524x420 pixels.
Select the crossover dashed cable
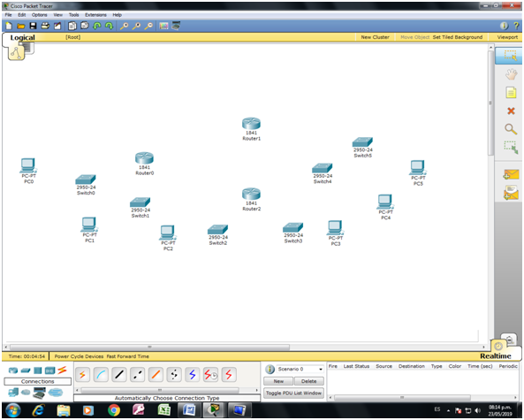[x=137, y=375]
